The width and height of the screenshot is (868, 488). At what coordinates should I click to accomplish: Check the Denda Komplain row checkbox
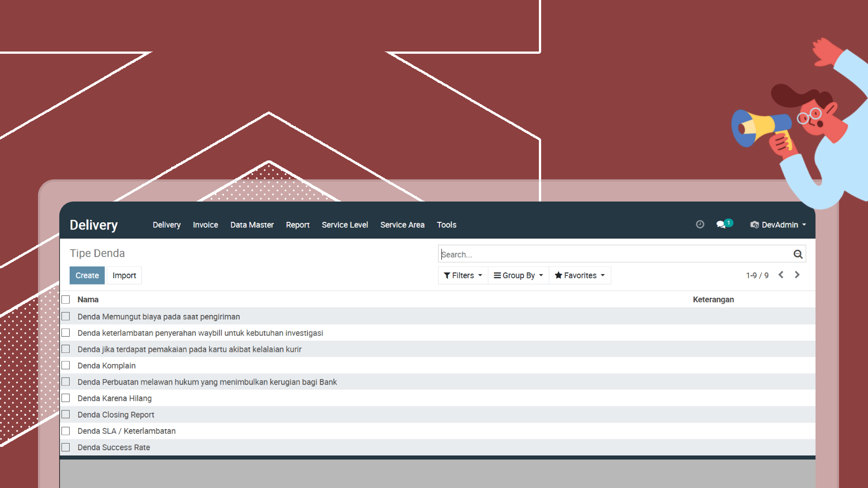coord(66,366)
